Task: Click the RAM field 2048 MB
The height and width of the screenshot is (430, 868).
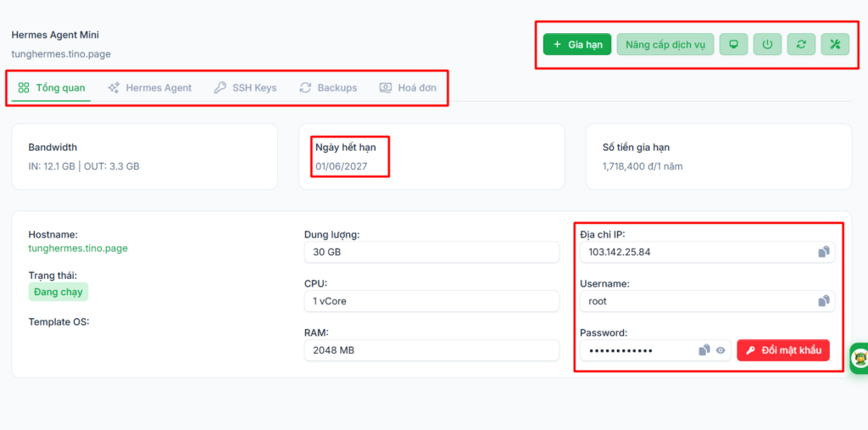Action: (431, 350)
